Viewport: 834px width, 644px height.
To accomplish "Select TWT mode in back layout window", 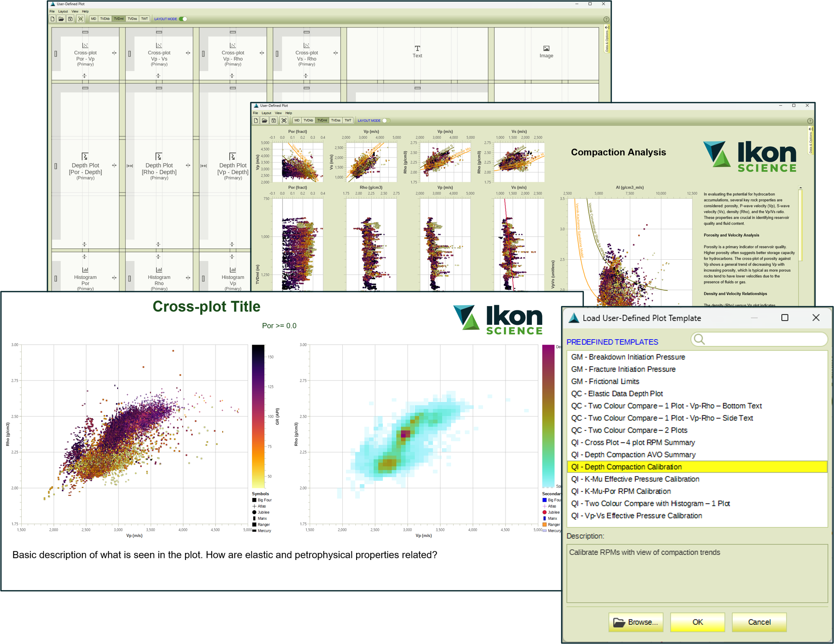I will click(144, 19).
